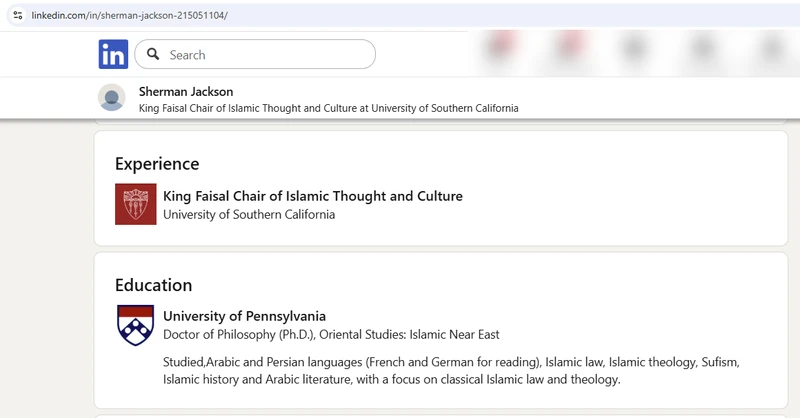
Task: Click the magnifier icon in the search box
Action: (153, 54)
